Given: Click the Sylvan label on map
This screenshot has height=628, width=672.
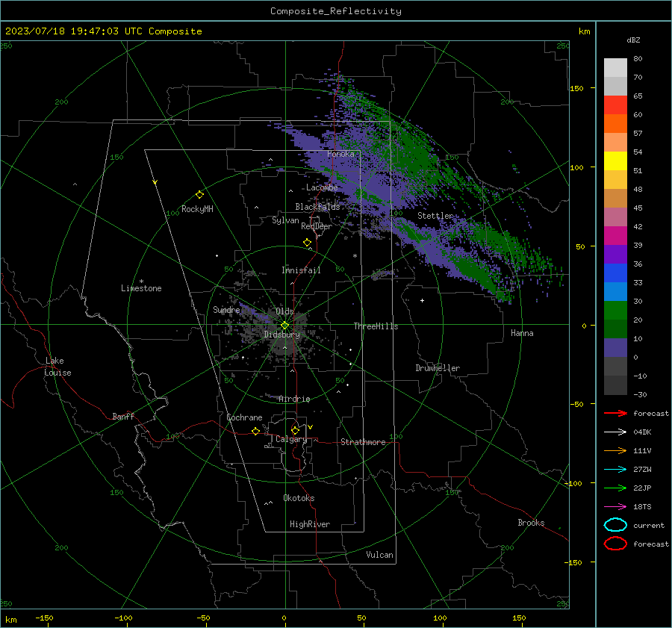Looking at the screenshot, I should pos(285,220).
